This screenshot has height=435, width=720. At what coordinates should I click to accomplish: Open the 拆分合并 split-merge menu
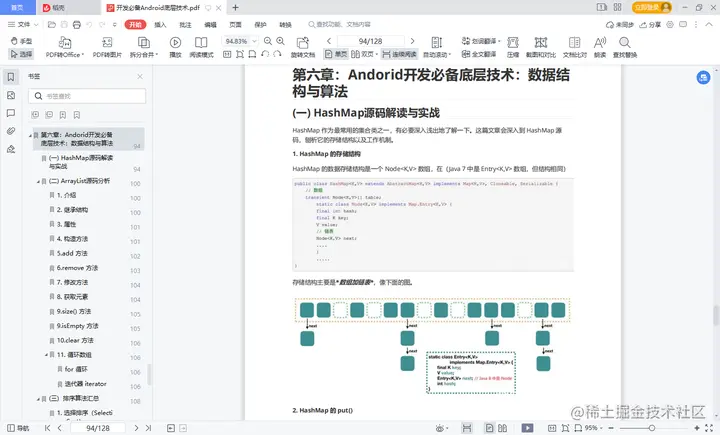tap(144, 47)
